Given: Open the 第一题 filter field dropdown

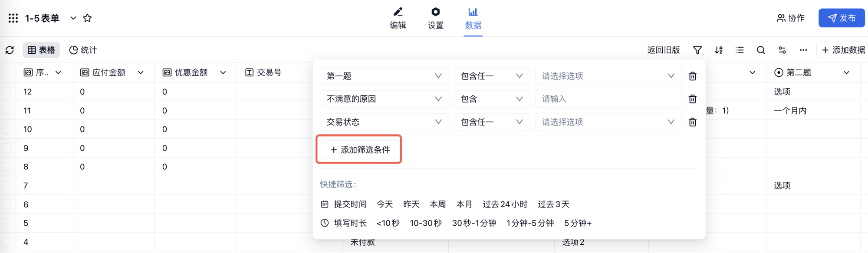Looking at the screenshot, I should point(385,76).
